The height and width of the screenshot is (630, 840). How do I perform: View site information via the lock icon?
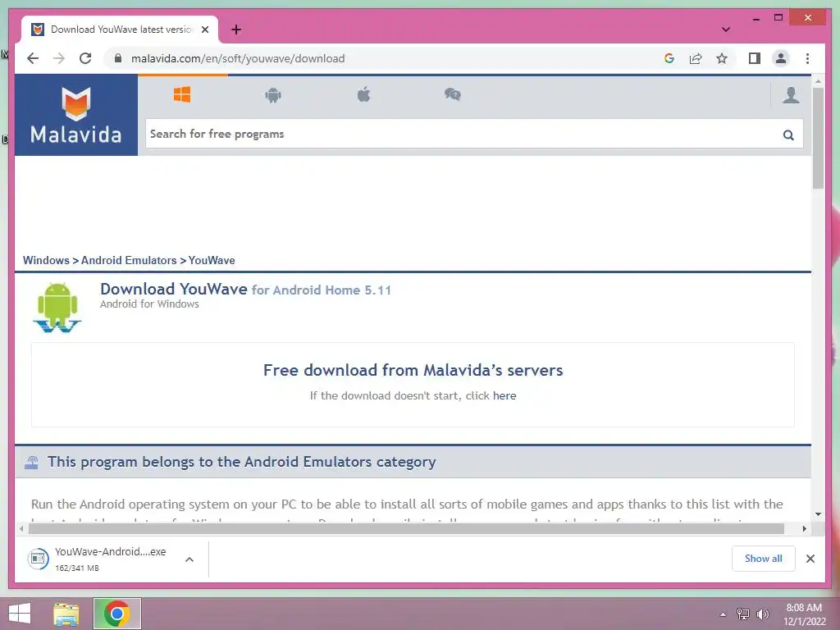[118, 58]
